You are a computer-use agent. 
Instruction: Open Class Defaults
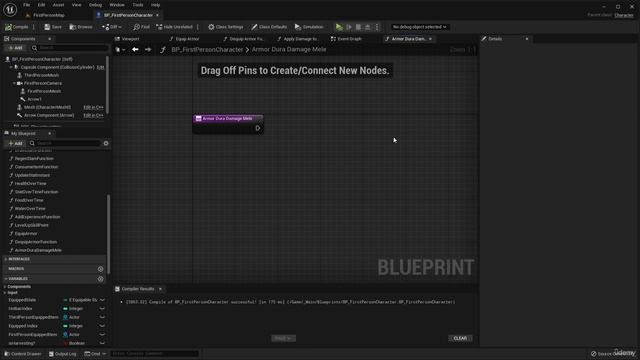coord(269,27)
